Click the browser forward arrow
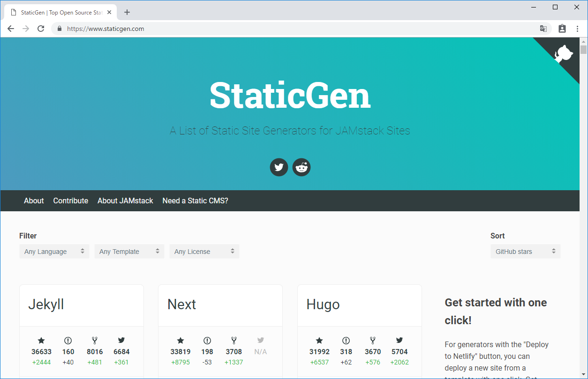Viewport: 588px width, 379px height. [26, 29]
